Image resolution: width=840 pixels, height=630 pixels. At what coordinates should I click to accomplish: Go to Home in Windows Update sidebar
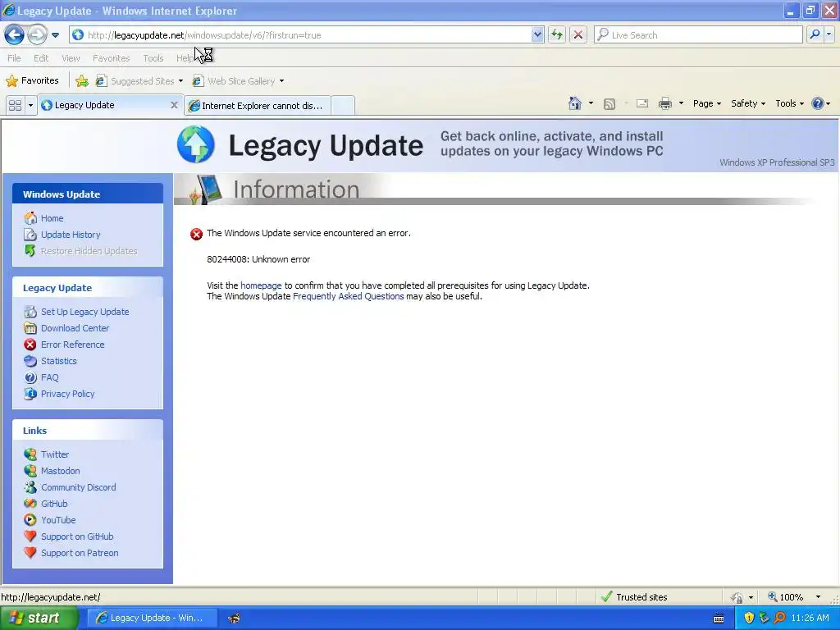(52, 218)
